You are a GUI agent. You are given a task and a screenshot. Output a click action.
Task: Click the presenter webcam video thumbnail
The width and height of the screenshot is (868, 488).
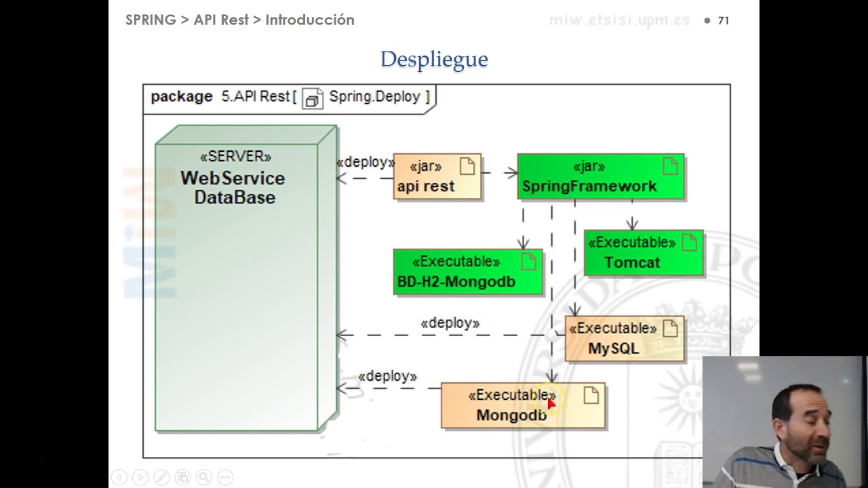tap(785, 422)
